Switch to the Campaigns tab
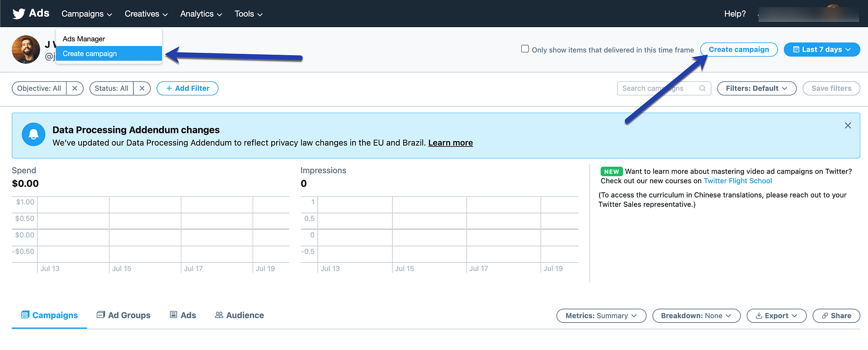The height and width of the screenshot is (350, 868). pyautogui.click(x=49, y=315)
